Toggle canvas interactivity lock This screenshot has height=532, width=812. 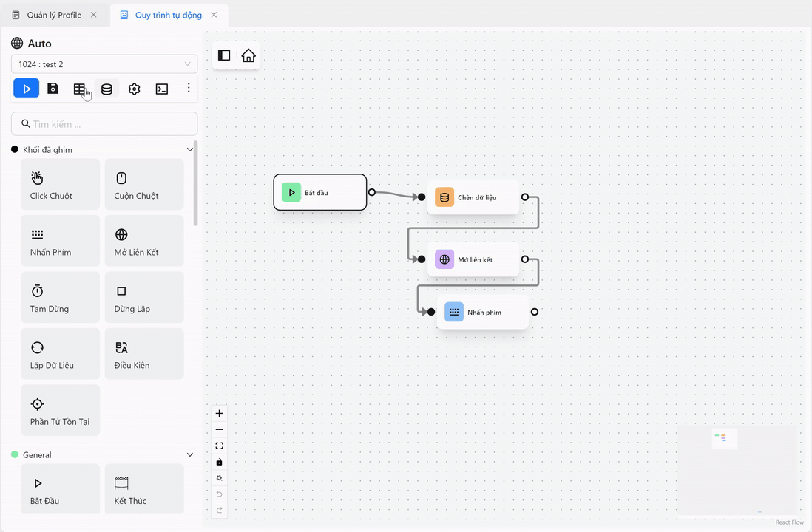tap(219, 462)
